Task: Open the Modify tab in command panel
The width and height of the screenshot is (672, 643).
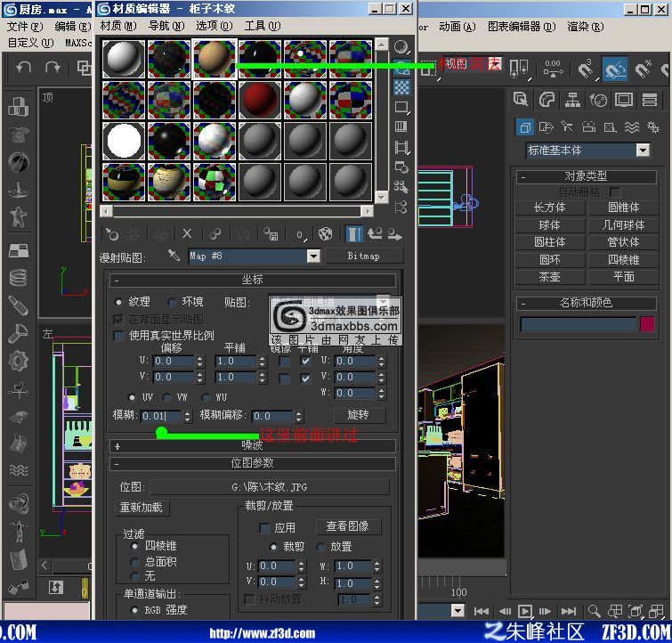Action: (x=547, y=100)
